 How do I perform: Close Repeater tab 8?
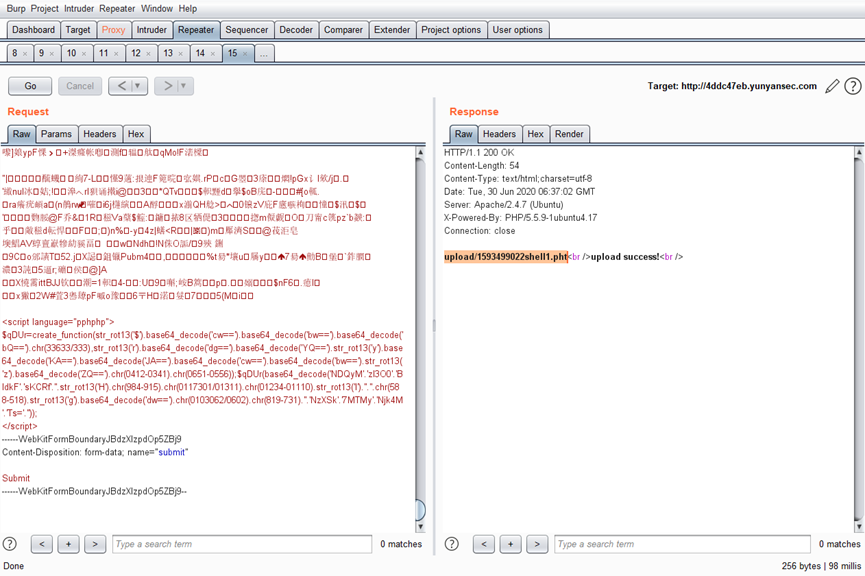pos(25,54)
